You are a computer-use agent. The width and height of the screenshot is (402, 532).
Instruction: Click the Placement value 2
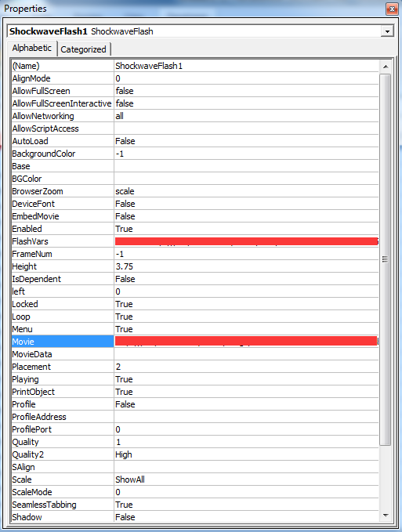[x=246, y=367]
